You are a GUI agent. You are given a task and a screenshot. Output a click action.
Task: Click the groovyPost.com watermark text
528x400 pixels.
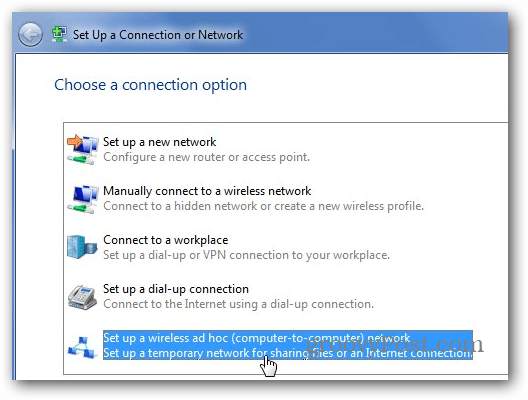coord(395,345)
